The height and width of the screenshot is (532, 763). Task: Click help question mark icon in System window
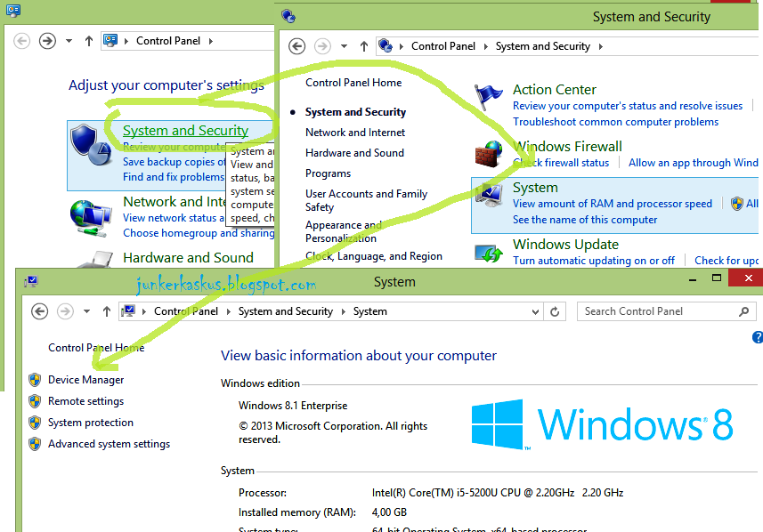[x=758, y=337]
